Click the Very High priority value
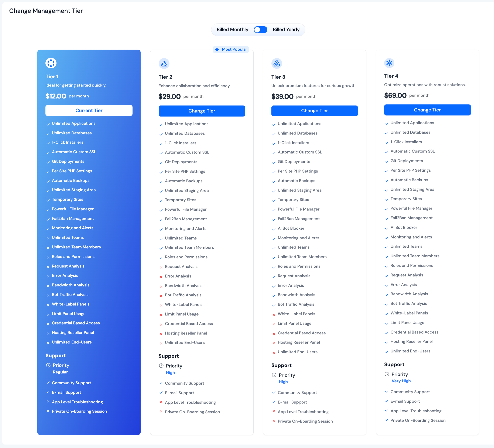Screen dimensions: 494x448 401,381
